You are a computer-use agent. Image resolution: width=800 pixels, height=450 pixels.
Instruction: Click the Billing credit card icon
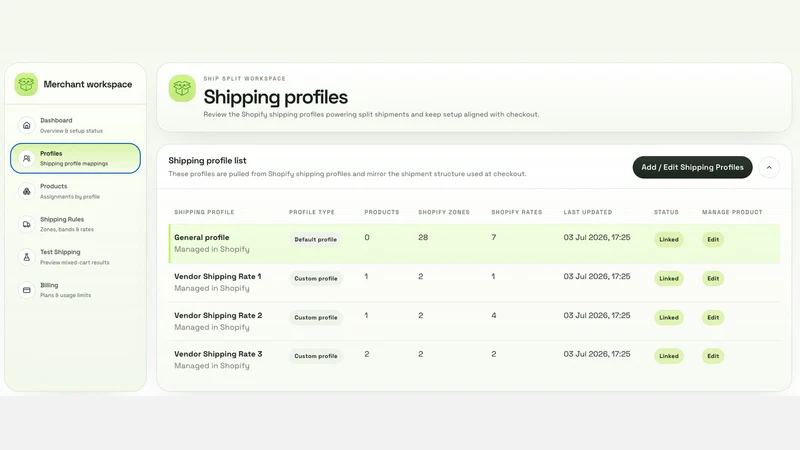pyautogui.click(x=27, y=290)
